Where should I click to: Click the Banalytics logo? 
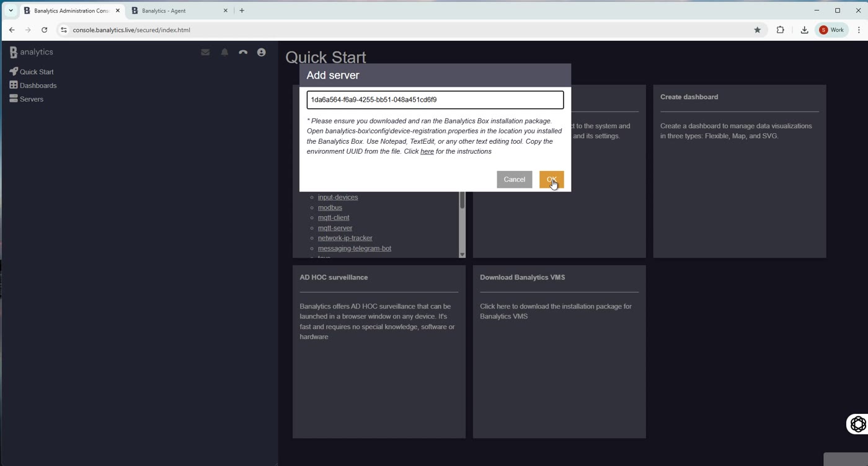31,52
